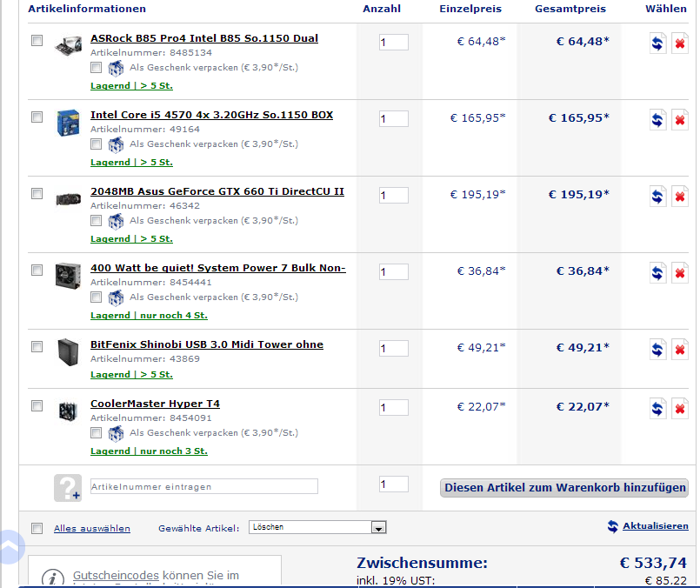
Task: Focus quantity field for be quiet! power supply
Action: pyautogui.click(x=394, y=272)
